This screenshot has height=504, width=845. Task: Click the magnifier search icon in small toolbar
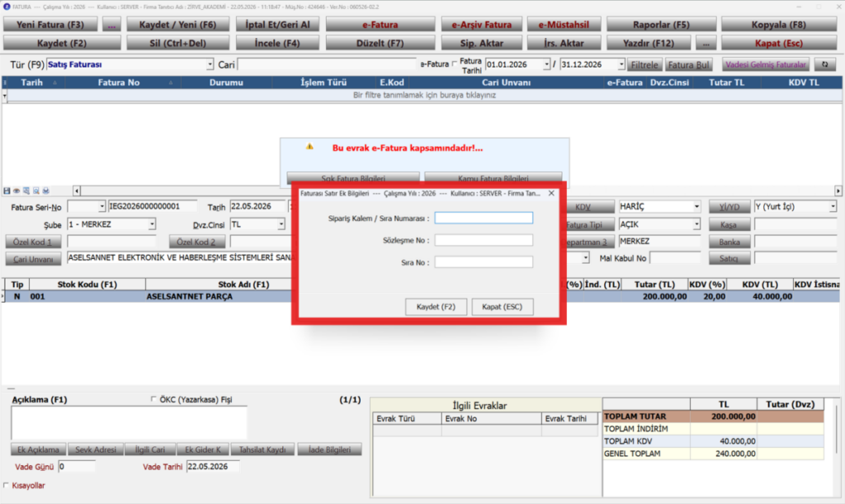tap(36, 191)
